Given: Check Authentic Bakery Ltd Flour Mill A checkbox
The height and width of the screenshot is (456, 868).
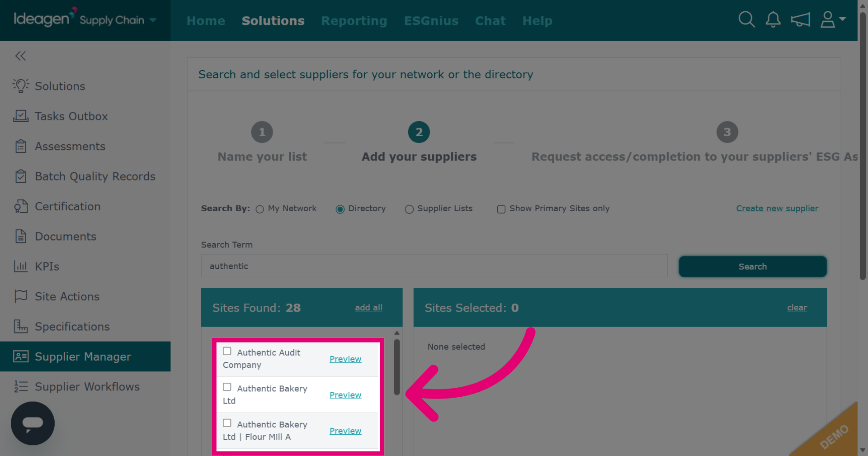Looking at the screenshot, I should coord(227,423).
